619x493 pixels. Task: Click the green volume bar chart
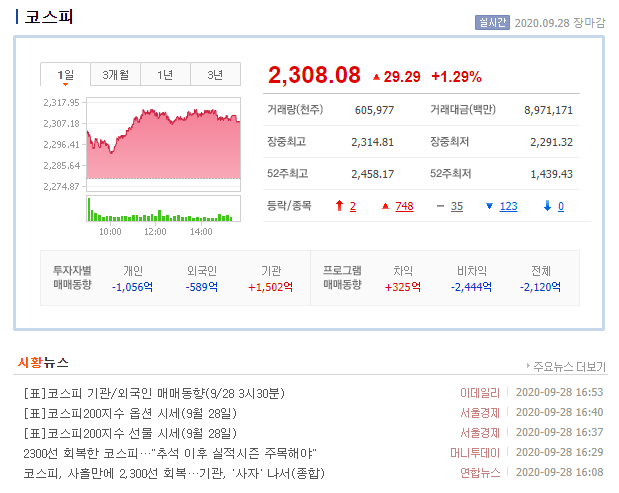[163, 208]
